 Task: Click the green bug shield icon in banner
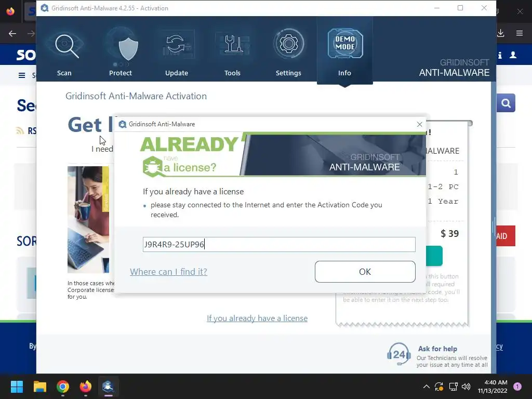pyautogui.click(x=152, y=167)
